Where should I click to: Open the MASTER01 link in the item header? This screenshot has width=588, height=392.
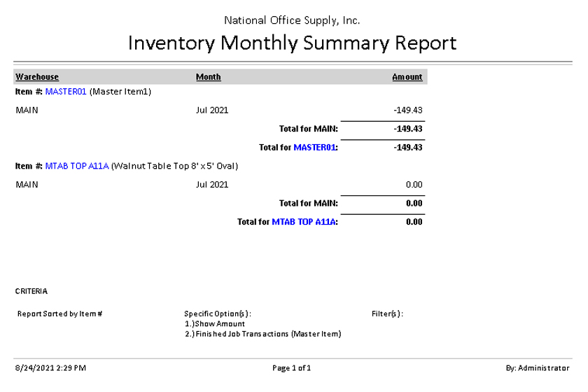[x=66, y=92]
